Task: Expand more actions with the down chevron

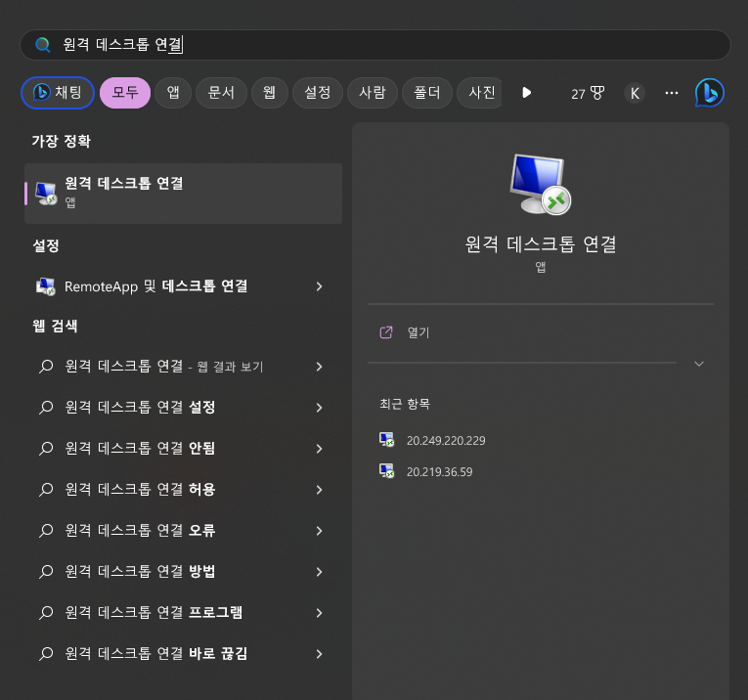Action: pyautogui.click(x=699, y=364)
